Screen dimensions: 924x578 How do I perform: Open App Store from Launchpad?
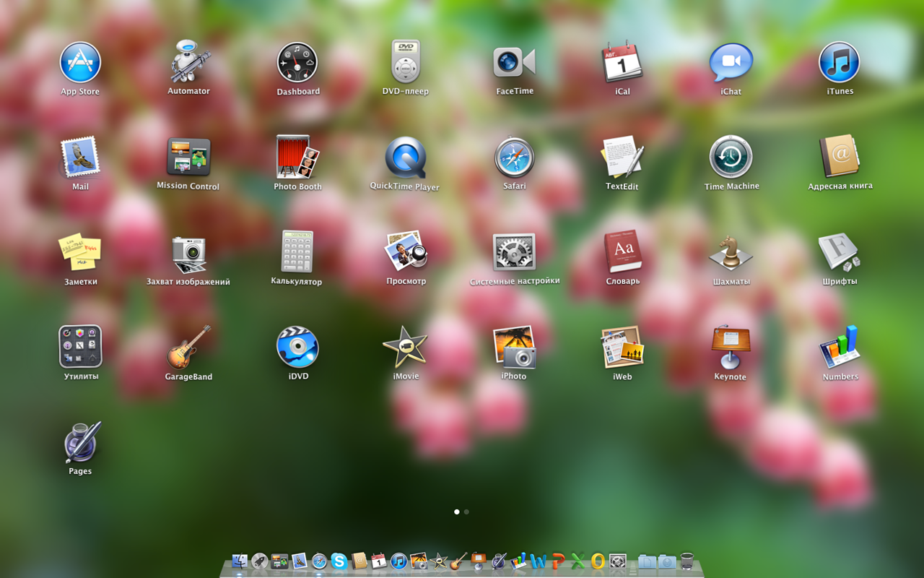tap(80, 62)
